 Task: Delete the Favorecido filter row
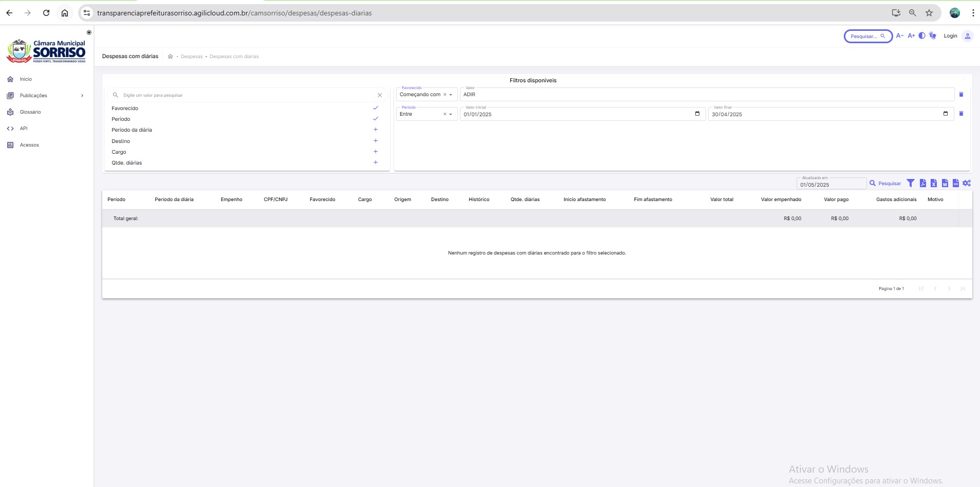click(x=961, y=95)
